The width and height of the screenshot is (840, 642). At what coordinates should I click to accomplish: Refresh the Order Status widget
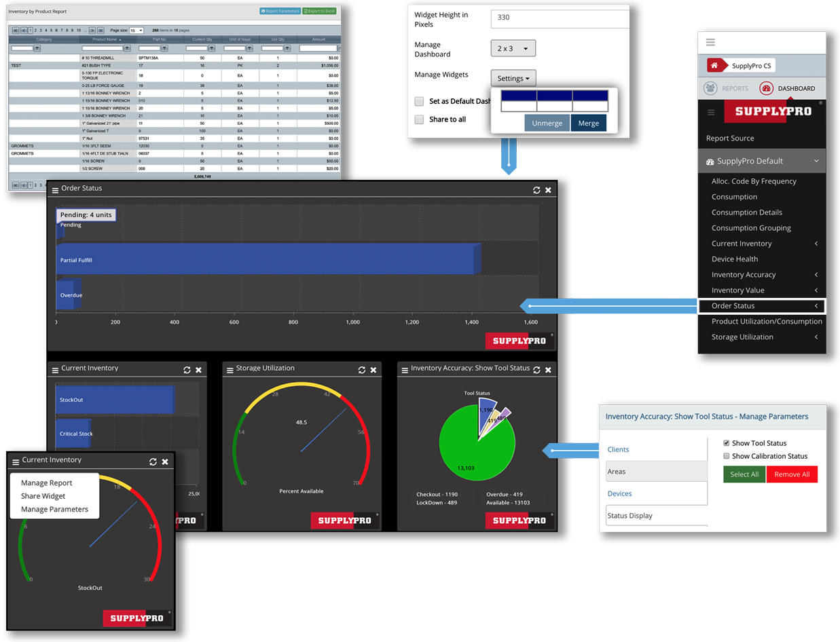536,190
